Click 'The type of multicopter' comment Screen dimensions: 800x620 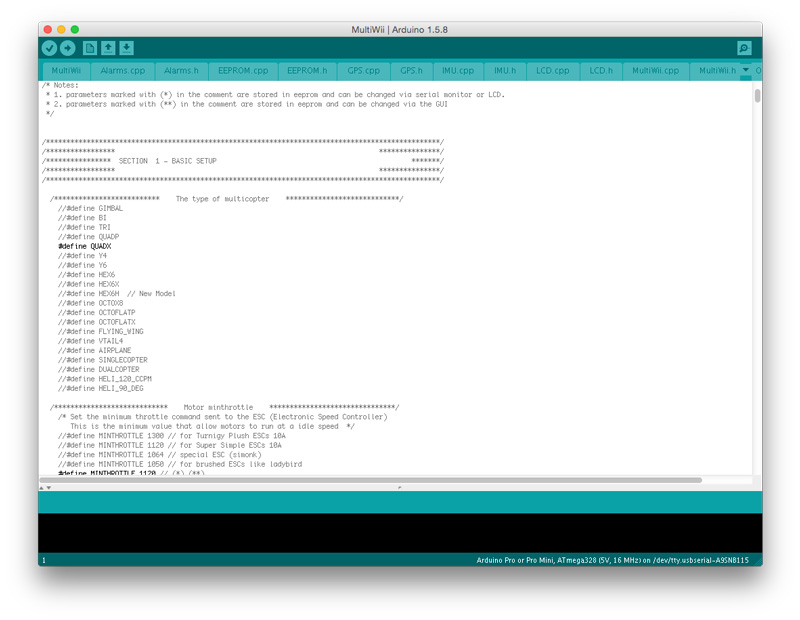pyautogui.click(x=222, y=199)
